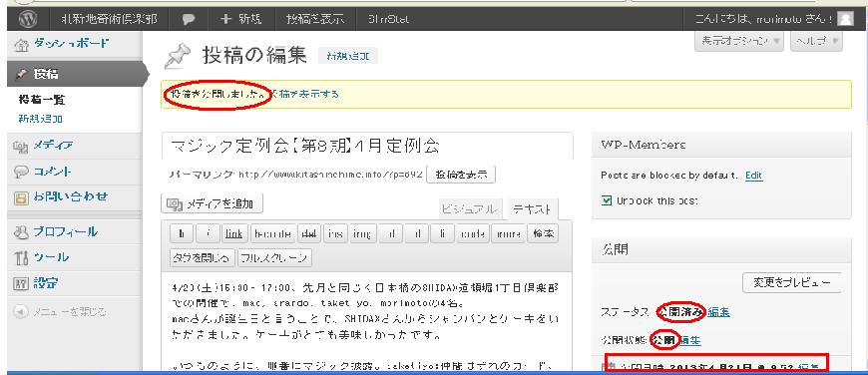Click 編集 link next to ステータス

click(x=718, y=312)
